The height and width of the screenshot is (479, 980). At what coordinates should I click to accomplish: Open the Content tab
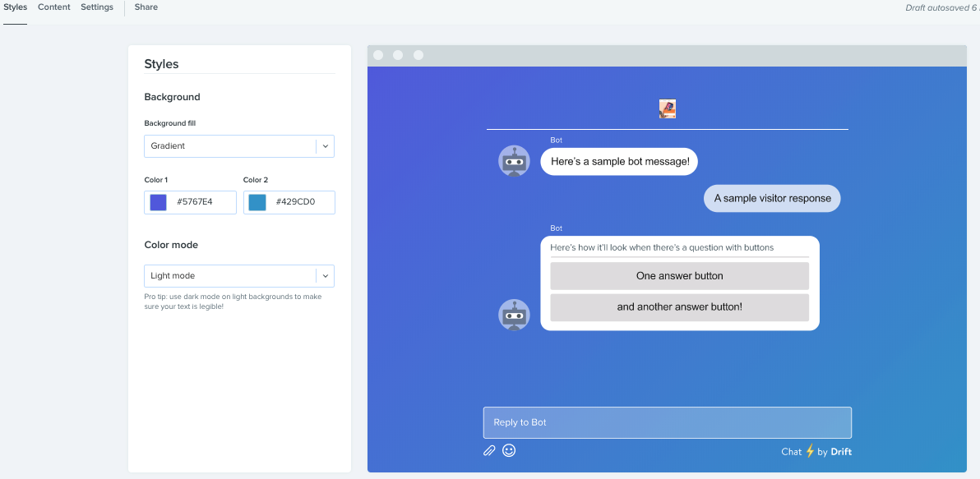tap(53, 7)
